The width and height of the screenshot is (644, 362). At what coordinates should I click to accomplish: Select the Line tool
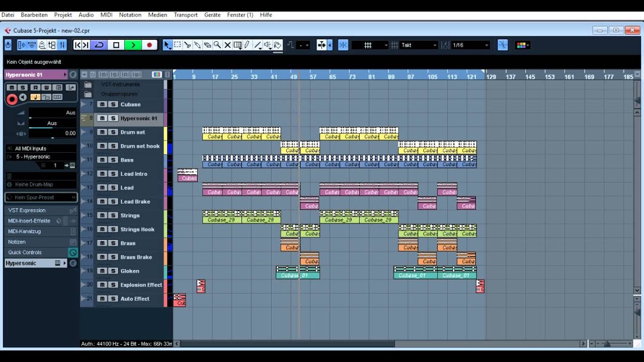coord(258,45)
